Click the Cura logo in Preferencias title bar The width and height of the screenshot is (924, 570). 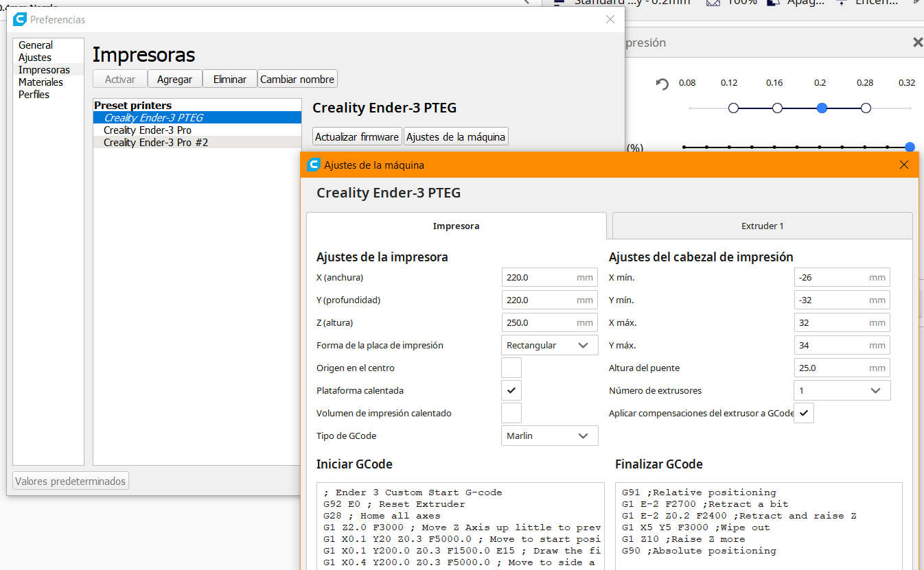tap(20, 20)
